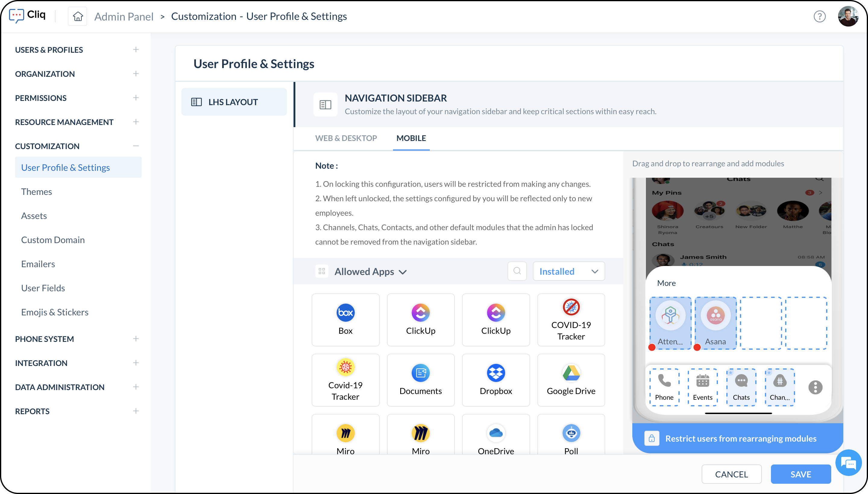Screen dimensions: 868x494
Task: Open the support chat bubble icon
Action: (848, 463)
